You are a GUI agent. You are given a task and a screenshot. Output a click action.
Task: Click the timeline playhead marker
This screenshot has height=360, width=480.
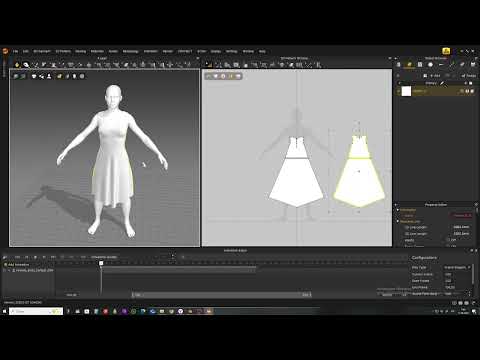101,263
